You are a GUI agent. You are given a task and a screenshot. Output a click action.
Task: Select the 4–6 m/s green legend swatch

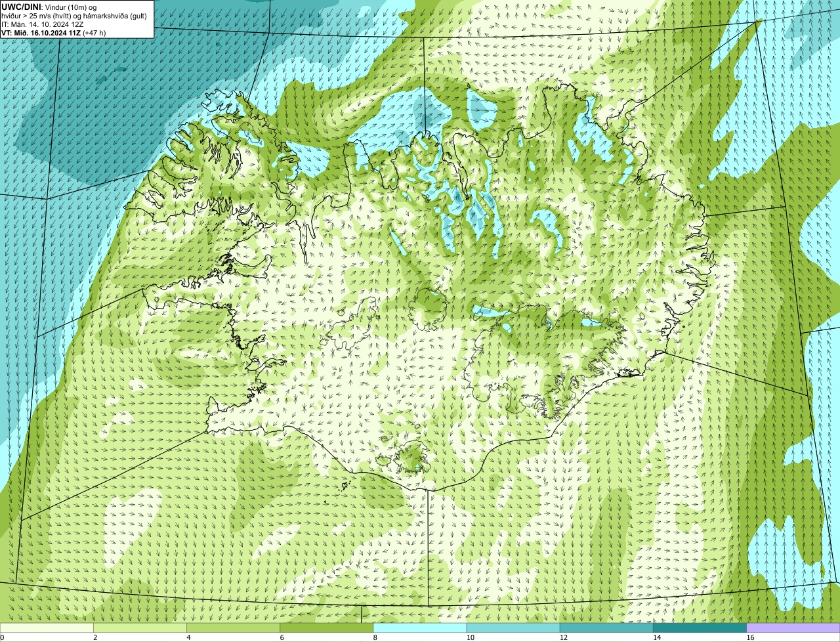[233, 628]
